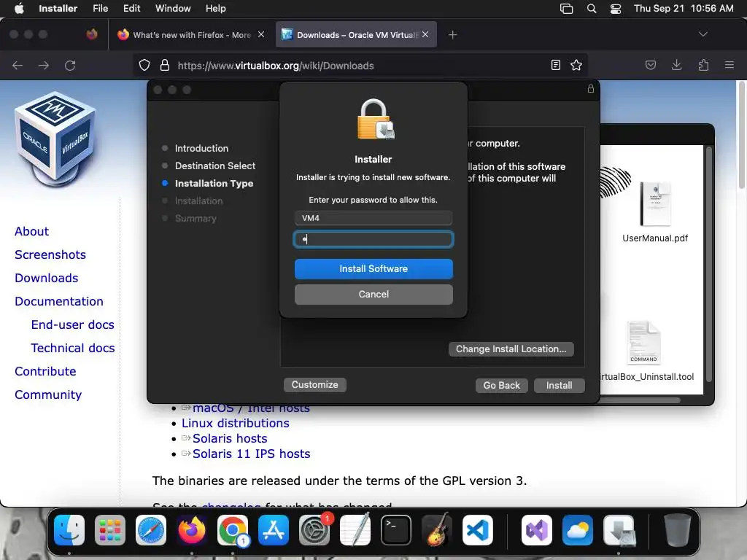Open the Solaris hosts link

(230, 438)
